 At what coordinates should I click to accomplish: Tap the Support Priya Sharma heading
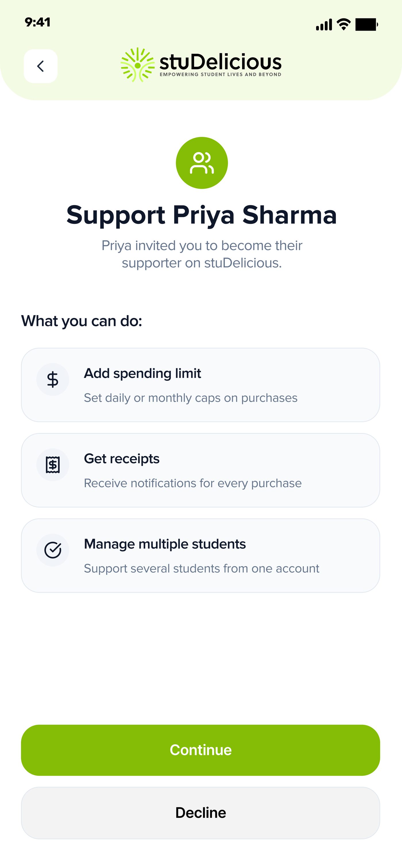202,215
